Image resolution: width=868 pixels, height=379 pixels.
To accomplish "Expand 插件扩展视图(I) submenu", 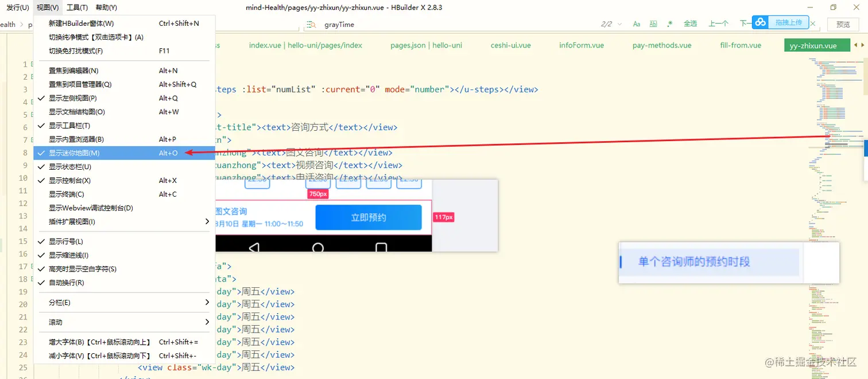I will (124, 222).
